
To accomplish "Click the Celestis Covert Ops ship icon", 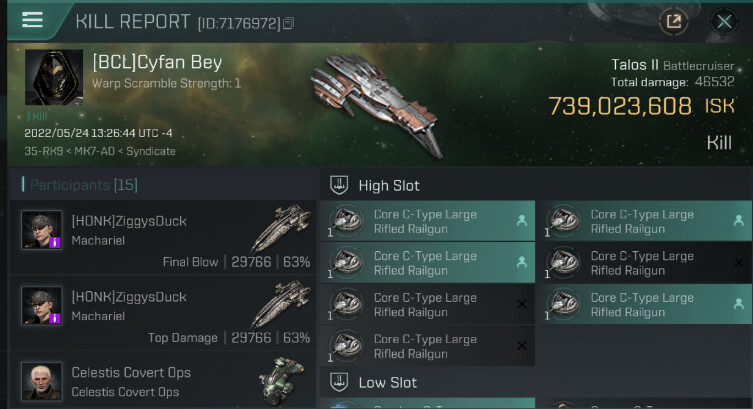I will [281, 380].
